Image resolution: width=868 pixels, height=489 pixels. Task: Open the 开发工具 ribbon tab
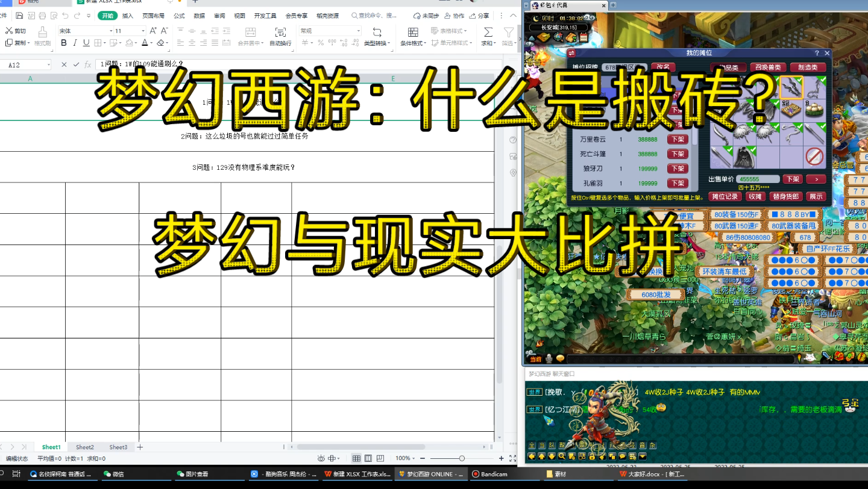[265, 16]
